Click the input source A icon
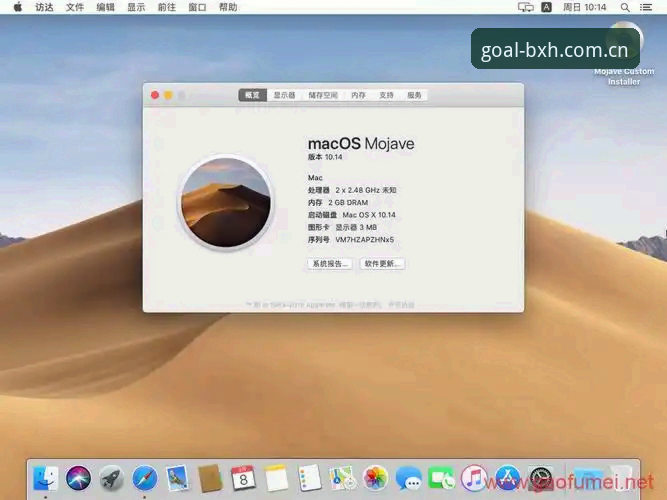The image size is (667, 500). tap(547, 7)
